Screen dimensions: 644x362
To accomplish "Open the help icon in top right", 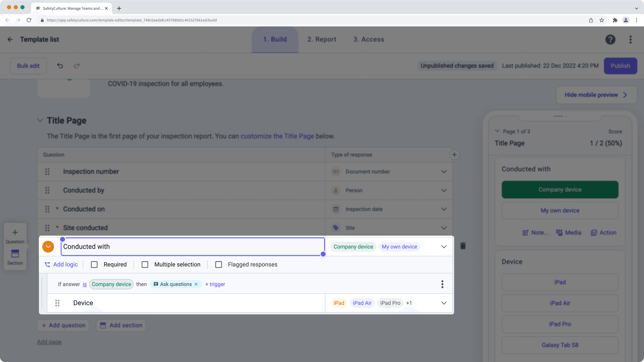I will point(610,40).
